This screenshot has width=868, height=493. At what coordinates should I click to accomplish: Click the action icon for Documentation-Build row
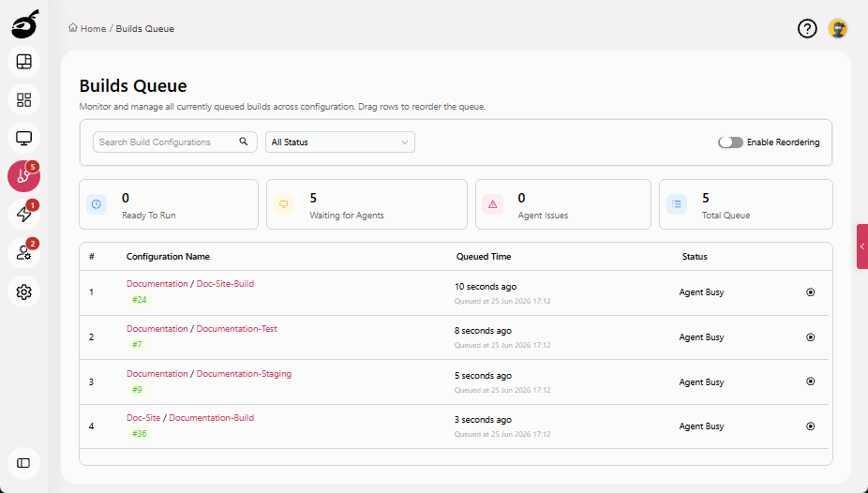pos(811,426)
